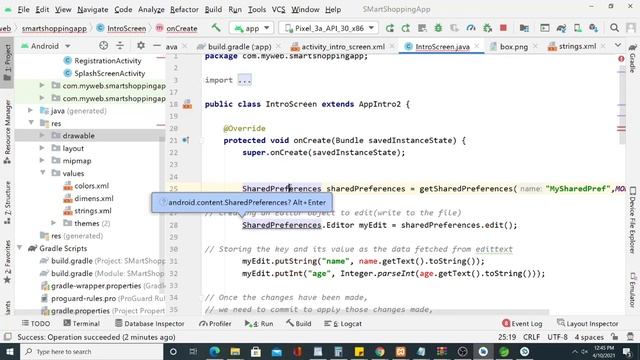The width and height of the screenshot is (640, 360).
Task: Toggle the Device File Explorer panel
Action: coord(632,220)
